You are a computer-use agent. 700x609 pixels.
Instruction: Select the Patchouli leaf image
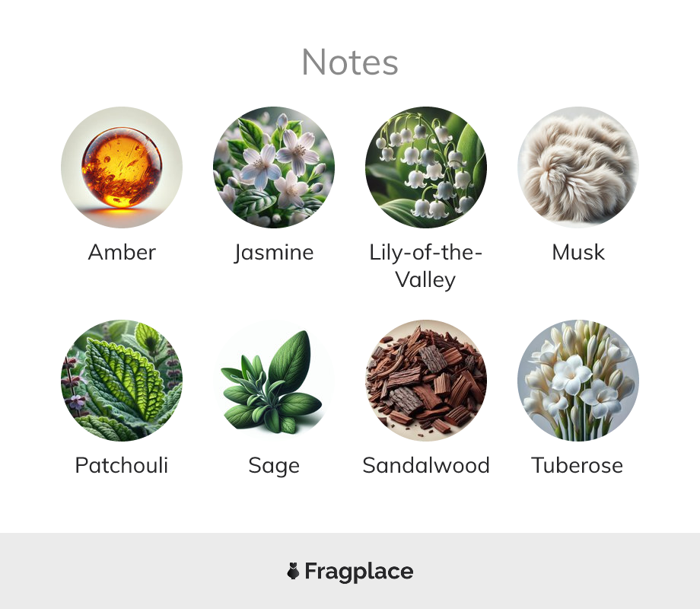(122, 380)
